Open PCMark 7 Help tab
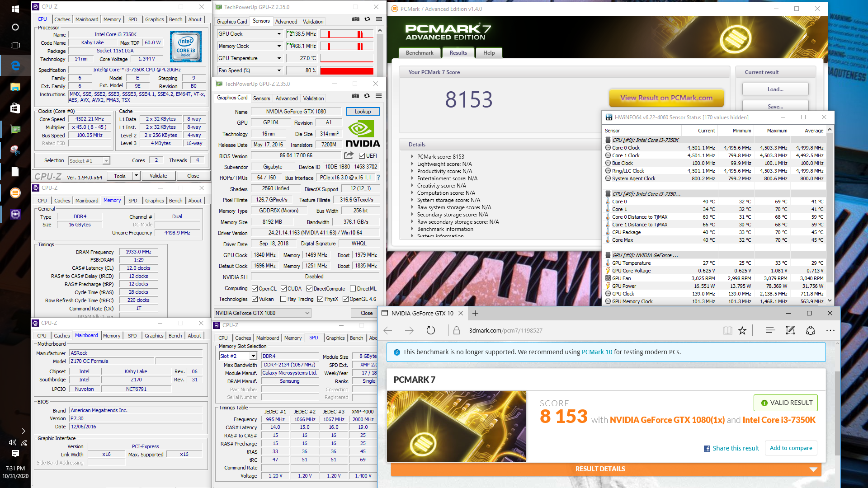 pos(489,53)
